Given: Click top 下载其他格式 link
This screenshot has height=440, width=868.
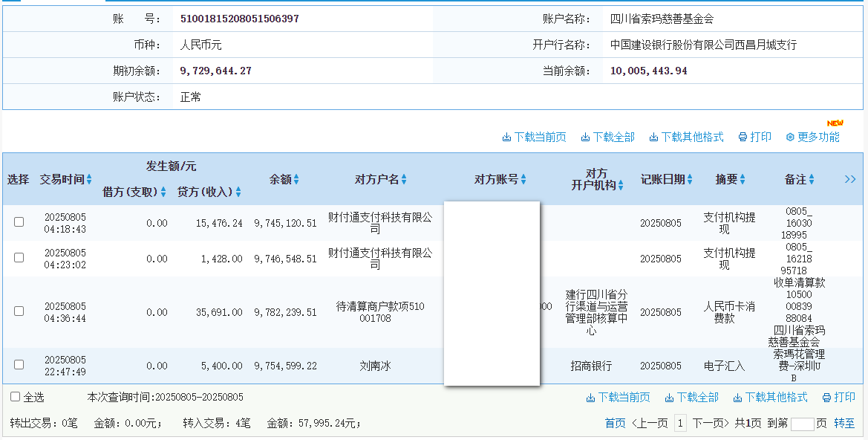Looking at the screenshot, I should pos(686,137).
